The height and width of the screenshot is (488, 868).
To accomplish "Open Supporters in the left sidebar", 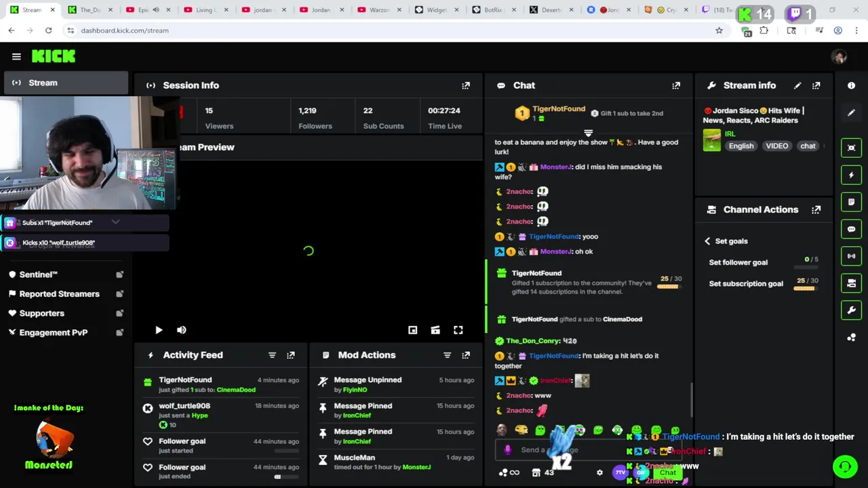I will [x=41, y=313].
